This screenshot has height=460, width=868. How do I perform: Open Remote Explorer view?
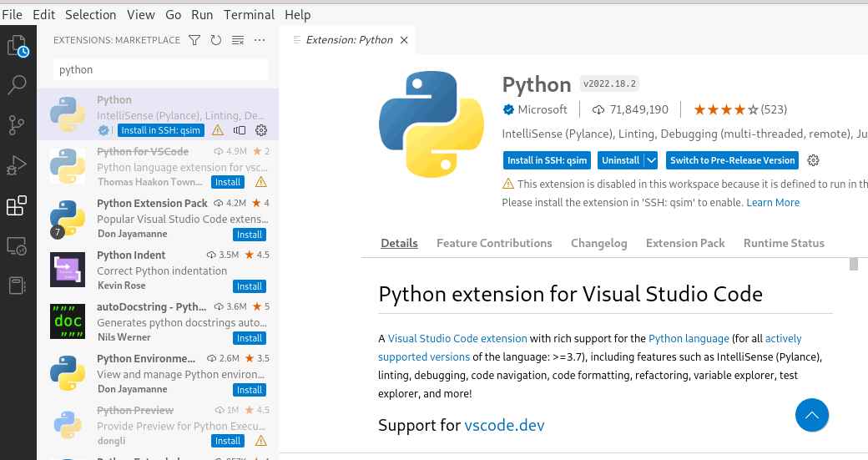[17, 245]
